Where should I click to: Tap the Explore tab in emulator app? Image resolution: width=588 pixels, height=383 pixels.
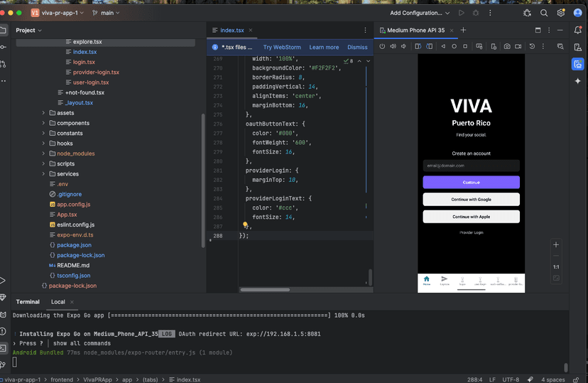tap(445, 281)
